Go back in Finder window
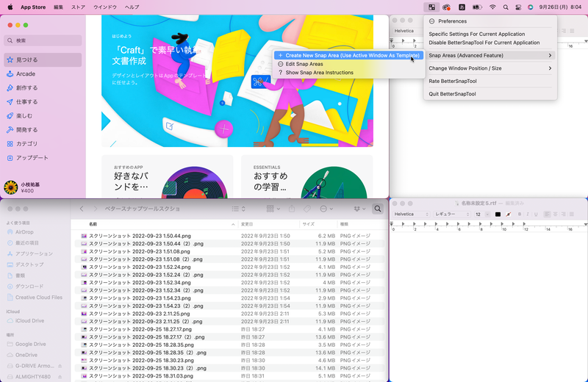Viewport: 588px width, 382px height. click(82, 209)
